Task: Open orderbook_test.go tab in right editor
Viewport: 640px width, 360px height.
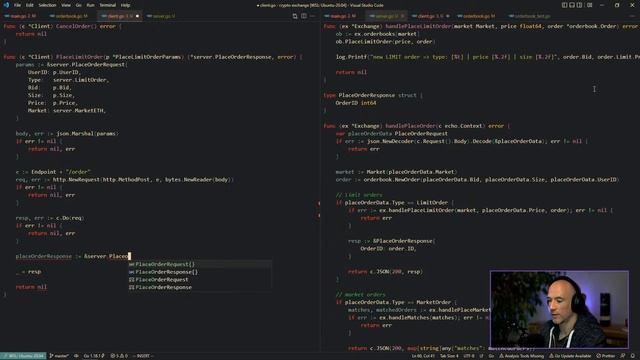Action: click(531, 16)
